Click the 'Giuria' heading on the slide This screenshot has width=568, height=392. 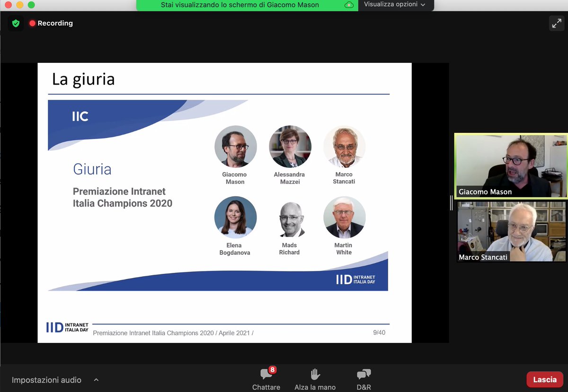(92, 169)
